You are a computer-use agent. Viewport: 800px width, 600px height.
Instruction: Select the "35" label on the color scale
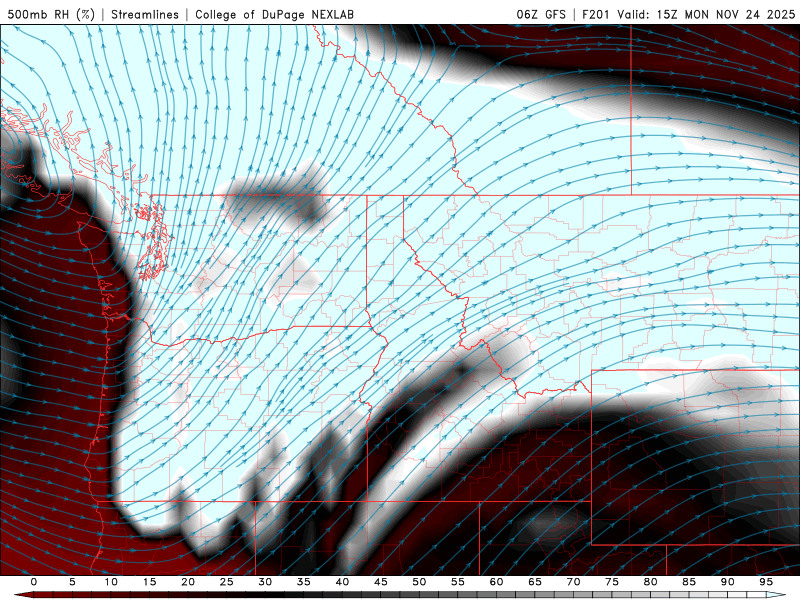tap(304, 582)
